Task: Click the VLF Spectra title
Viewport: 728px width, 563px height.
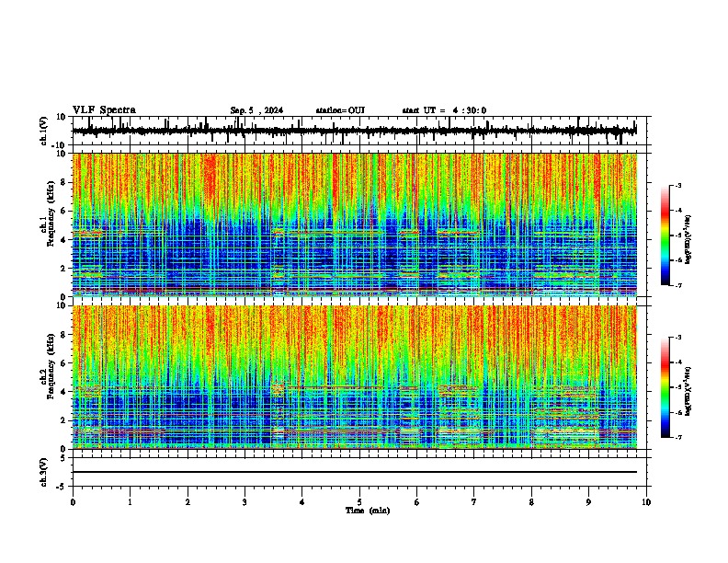Action: [104, 109]
